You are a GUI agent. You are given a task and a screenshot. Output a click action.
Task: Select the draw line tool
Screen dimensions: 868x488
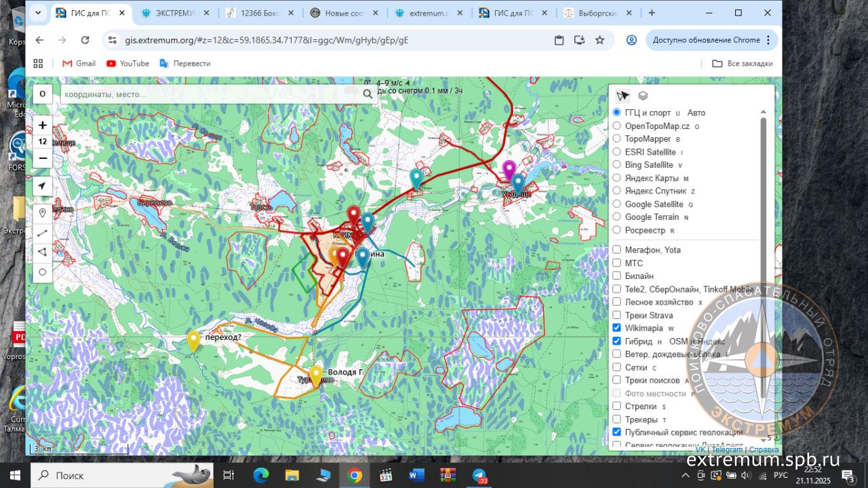click(x=42, y=233)
